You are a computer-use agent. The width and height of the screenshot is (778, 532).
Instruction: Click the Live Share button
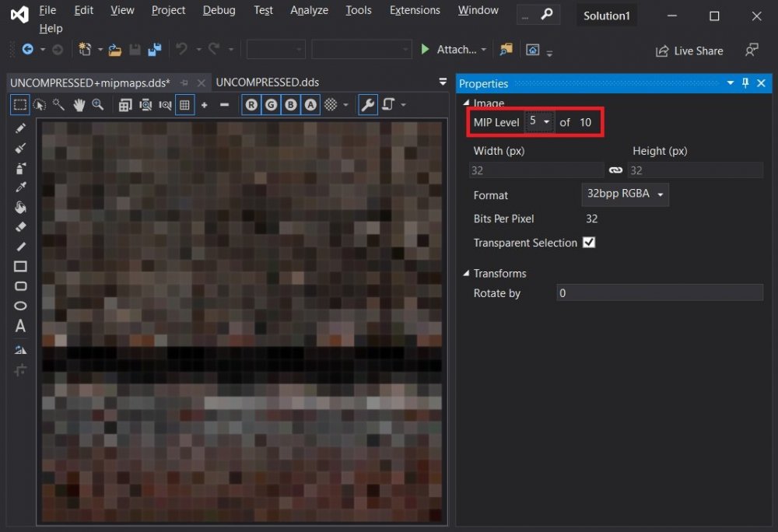pyautogui.click(x=689, y=51)
